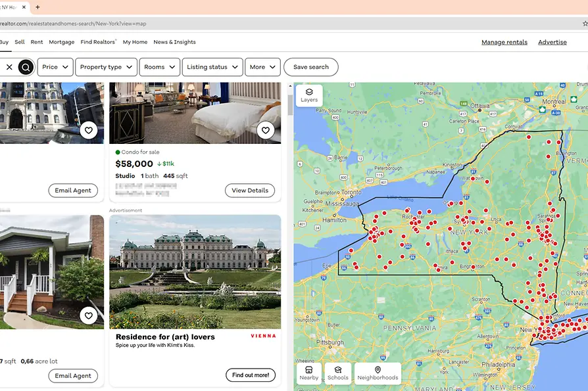Expand the Listing status filter
588x391 pixels.
(x=211, y=67)
